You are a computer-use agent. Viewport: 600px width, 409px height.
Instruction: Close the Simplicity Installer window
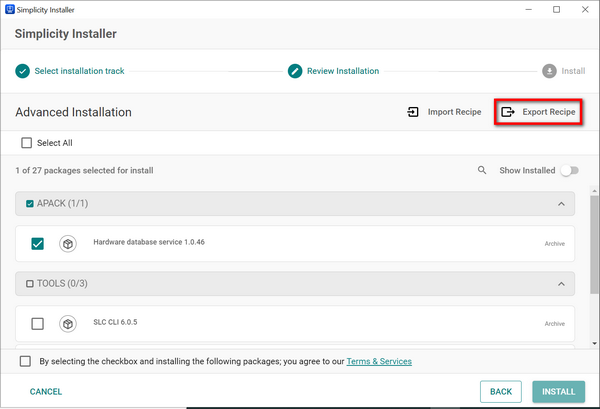point(585,10)
